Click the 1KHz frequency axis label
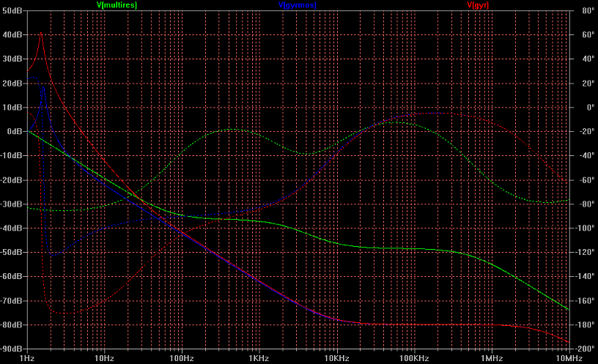598x364 pixels. click(259, 358)
